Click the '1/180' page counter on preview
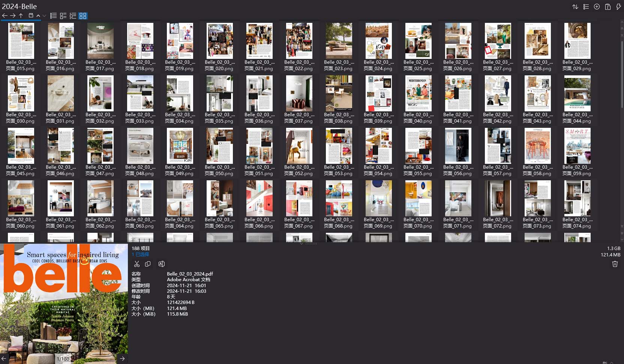This screenshot has height=364, width=624. tap(63, 359)
